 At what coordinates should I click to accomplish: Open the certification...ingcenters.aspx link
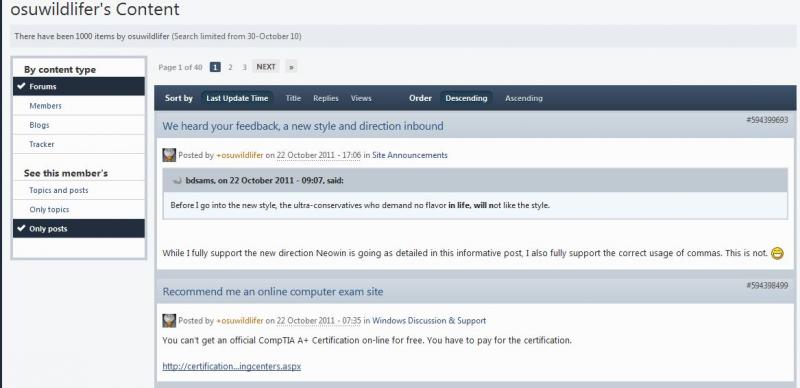pyautogui.click(x=232, y=366)
